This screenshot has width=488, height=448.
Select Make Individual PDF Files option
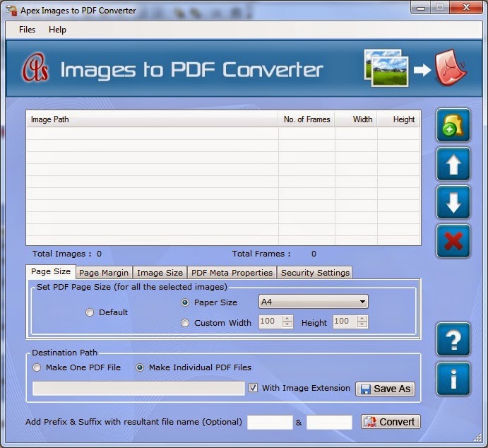(x=140, y=367)
